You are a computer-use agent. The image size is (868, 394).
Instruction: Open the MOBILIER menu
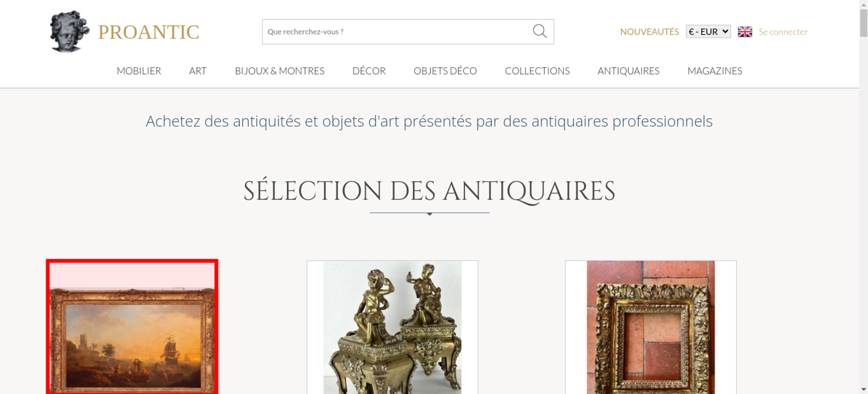[139, 71]
